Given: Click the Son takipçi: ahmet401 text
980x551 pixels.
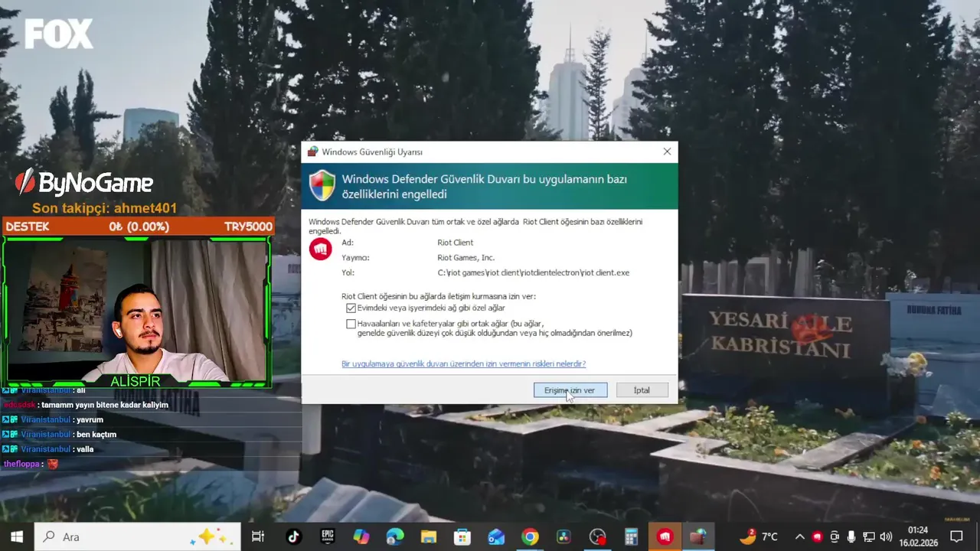Looking at the screenshot, I should pos(104,208).
